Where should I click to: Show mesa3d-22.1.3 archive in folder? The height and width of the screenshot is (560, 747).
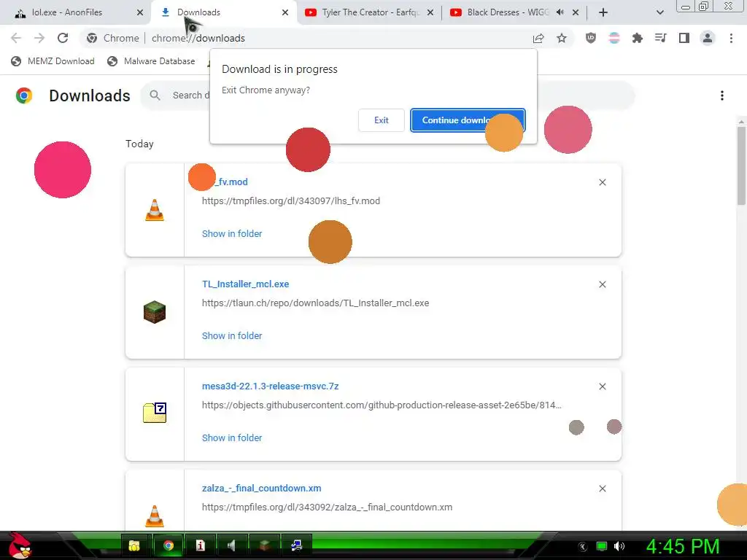coord(232,438)
